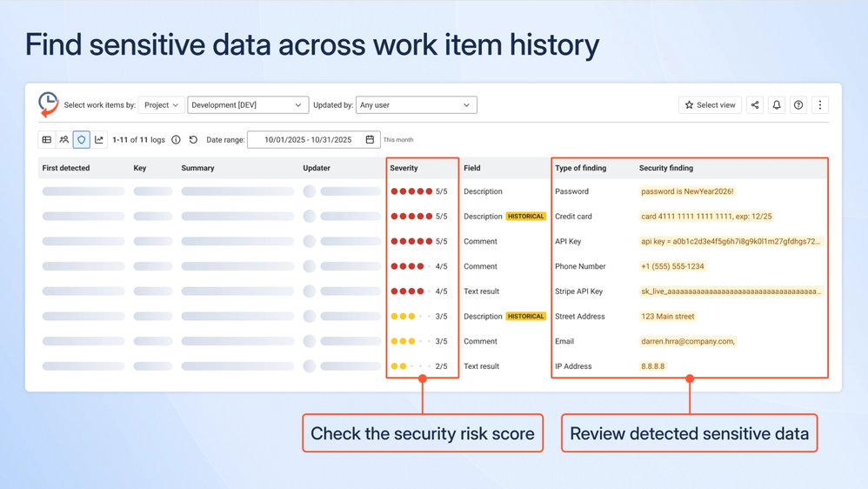Image resolution: width=868 pixels, height=489 pixels.
Task: Click the Comment field in Phone Number row
Action: click(x=480, y=266)
